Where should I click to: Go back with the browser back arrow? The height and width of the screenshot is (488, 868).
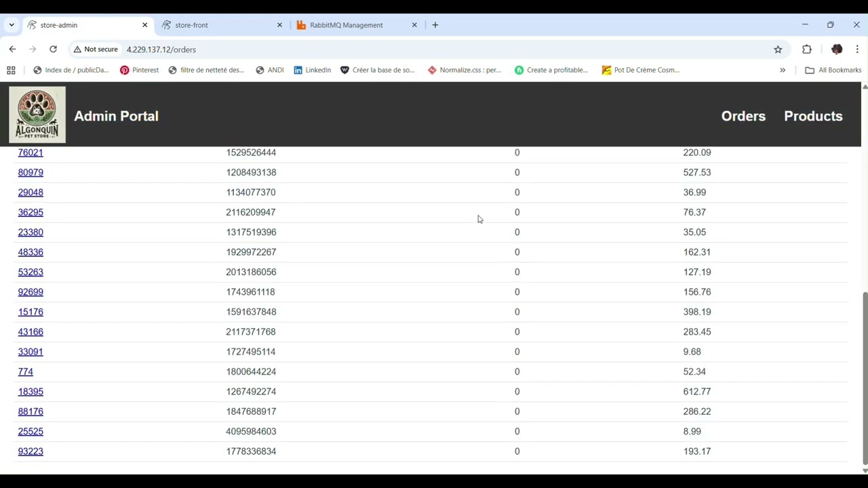[x=12, y=49]
